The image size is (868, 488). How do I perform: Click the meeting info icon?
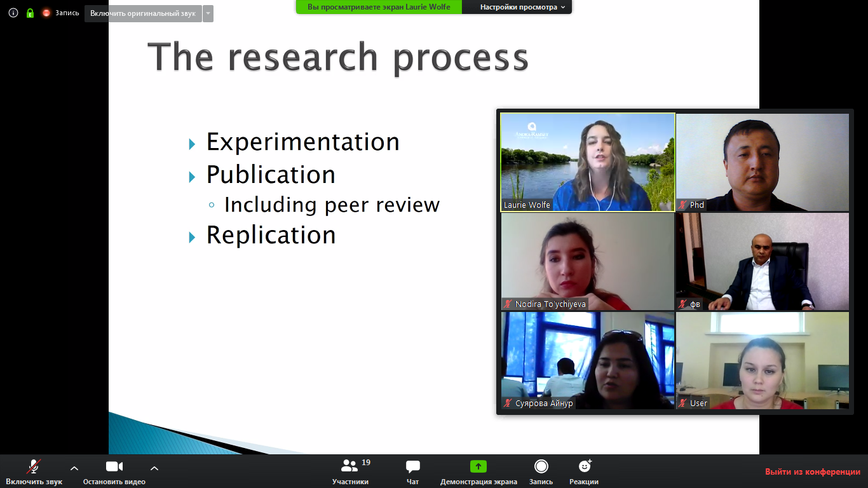click(13, 13)
